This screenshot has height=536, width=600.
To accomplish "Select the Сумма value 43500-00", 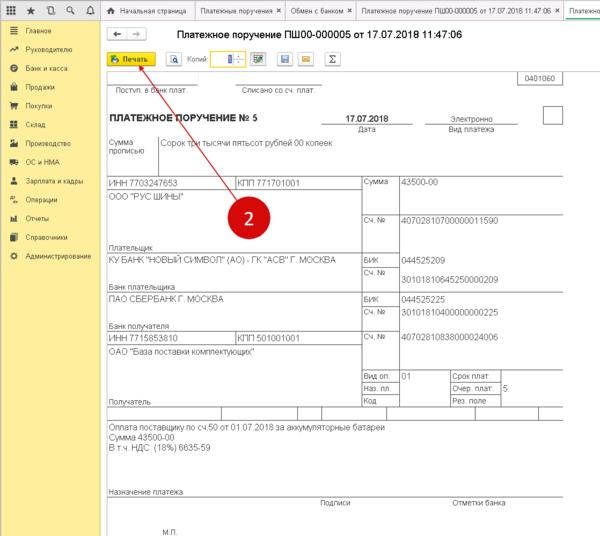I will click(x=419, y=182).
